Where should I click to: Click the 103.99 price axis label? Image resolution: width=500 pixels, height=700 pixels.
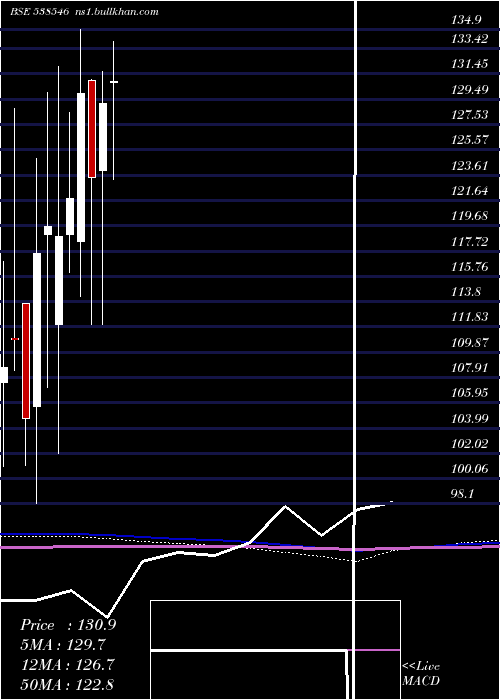(469, 419)
